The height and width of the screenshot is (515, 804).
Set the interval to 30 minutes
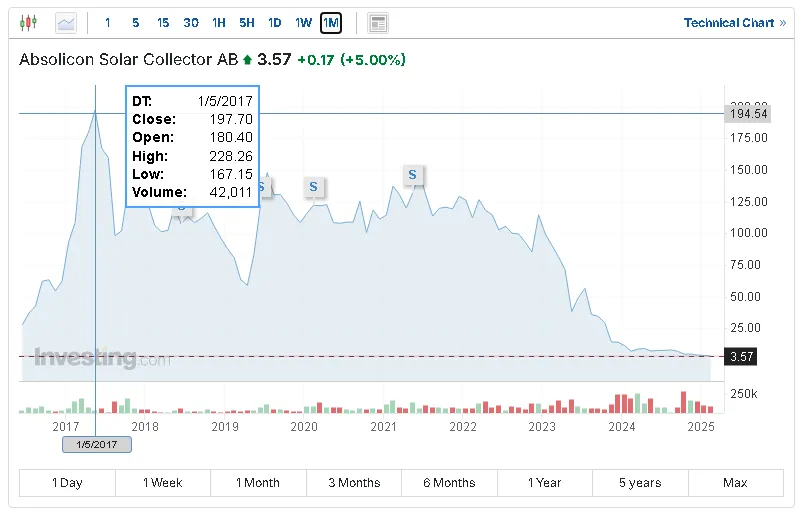pyautogui.click(x=191, y=23)
